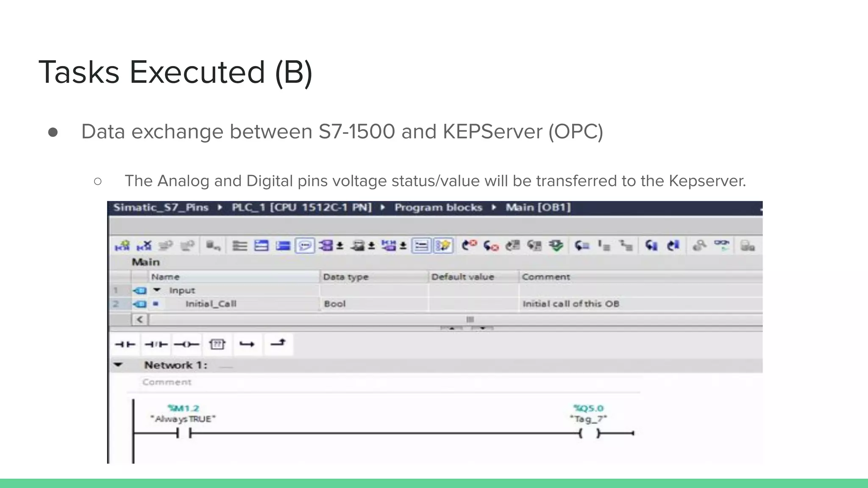Click the Initial_Call row interface icon
This screenshot has height=488, width=868.
(139, 304)
